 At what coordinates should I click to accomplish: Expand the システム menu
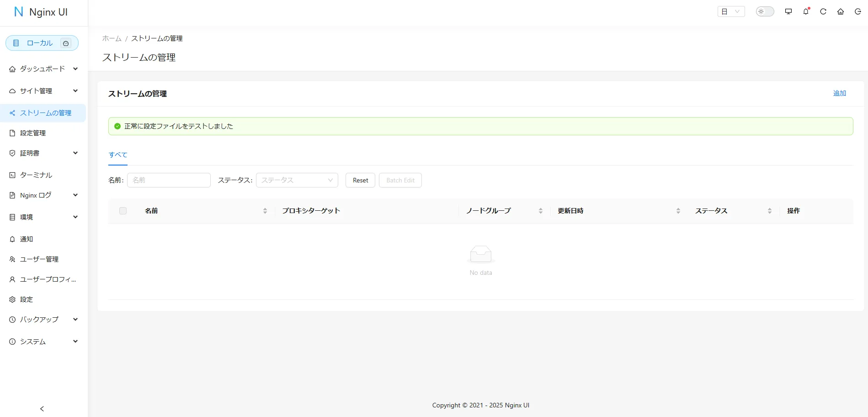pos(43,342)
